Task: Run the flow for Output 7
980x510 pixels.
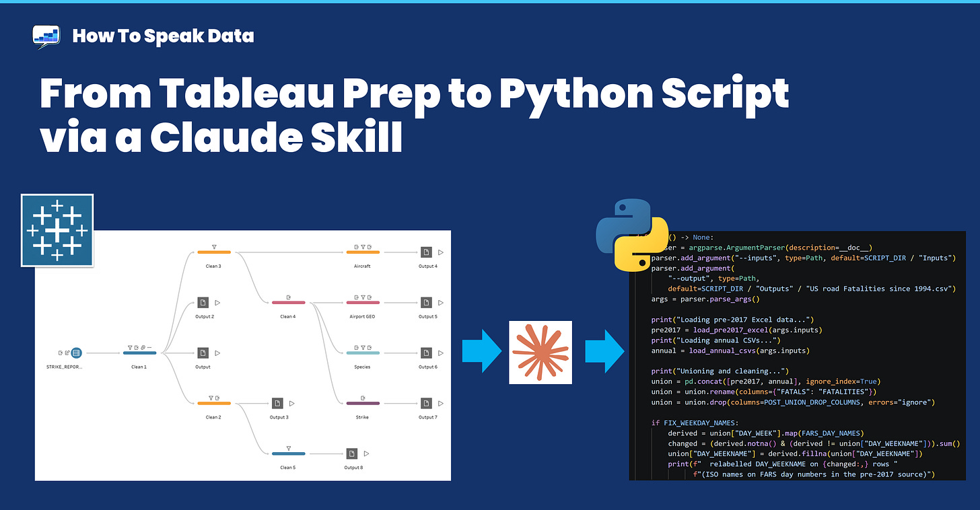Action: [x=442, y=403]
